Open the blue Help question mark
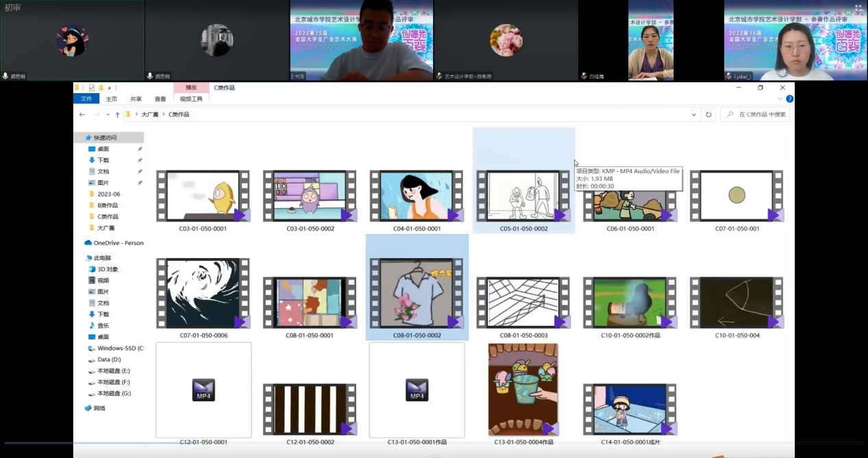868x458 pixels. click(x=789, y=99)
